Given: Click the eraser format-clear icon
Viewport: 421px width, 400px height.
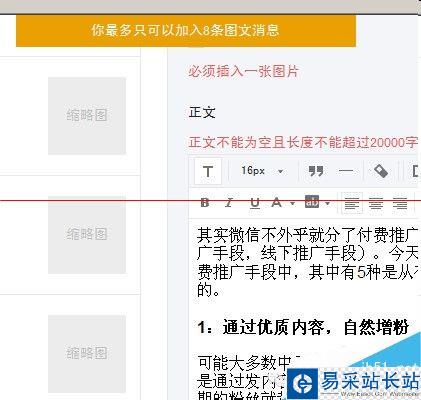Looking at the screenshot, I should 381,171.
